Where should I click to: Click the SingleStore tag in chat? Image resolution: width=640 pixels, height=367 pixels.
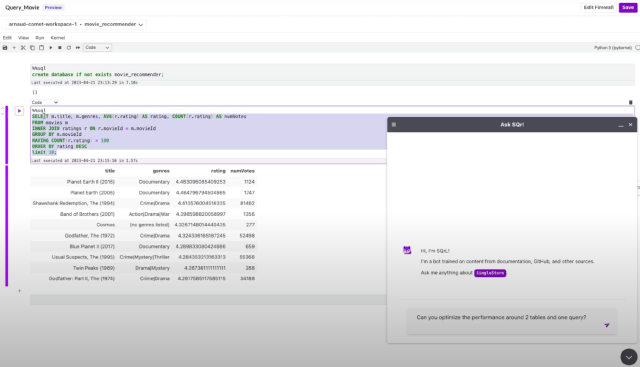[490, 273]
